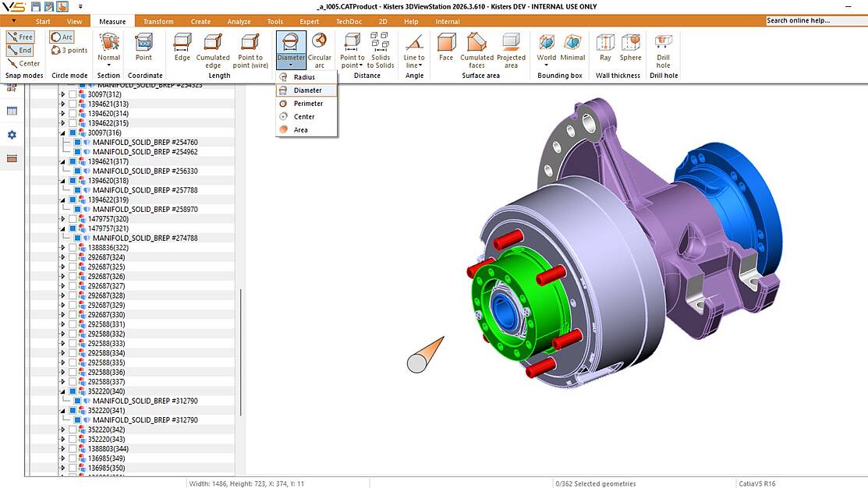Expand the 292687(324) tree node

(x=62, y=257)
